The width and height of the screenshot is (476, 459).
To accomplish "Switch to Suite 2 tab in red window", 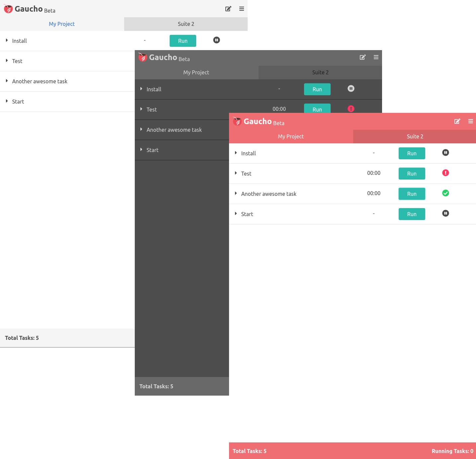I will 415,136.
